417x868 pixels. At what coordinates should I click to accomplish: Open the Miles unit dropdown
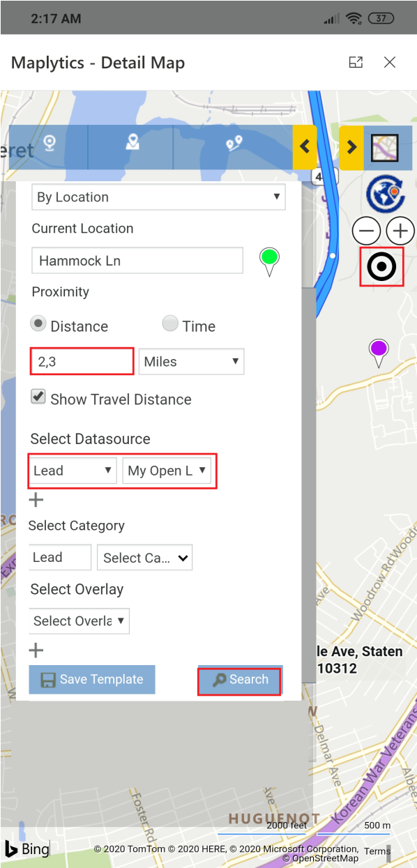(x=191, y=361)
